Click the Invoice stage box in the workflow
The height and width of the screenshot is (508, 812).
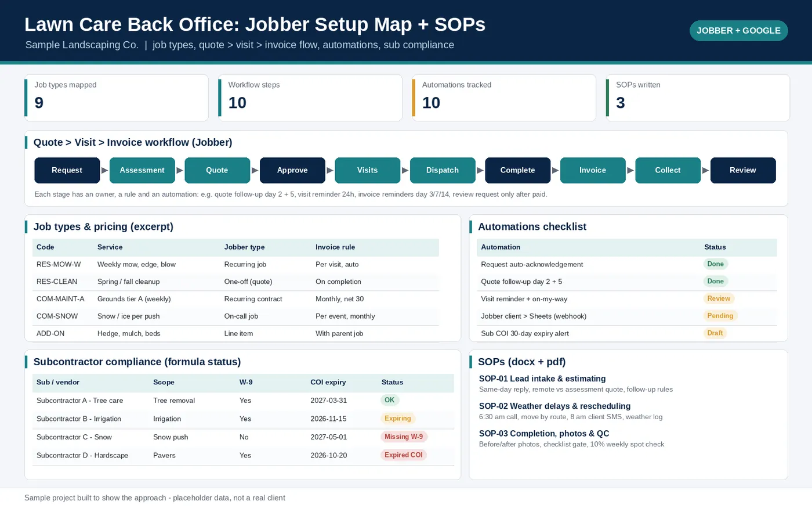[593, 170]
